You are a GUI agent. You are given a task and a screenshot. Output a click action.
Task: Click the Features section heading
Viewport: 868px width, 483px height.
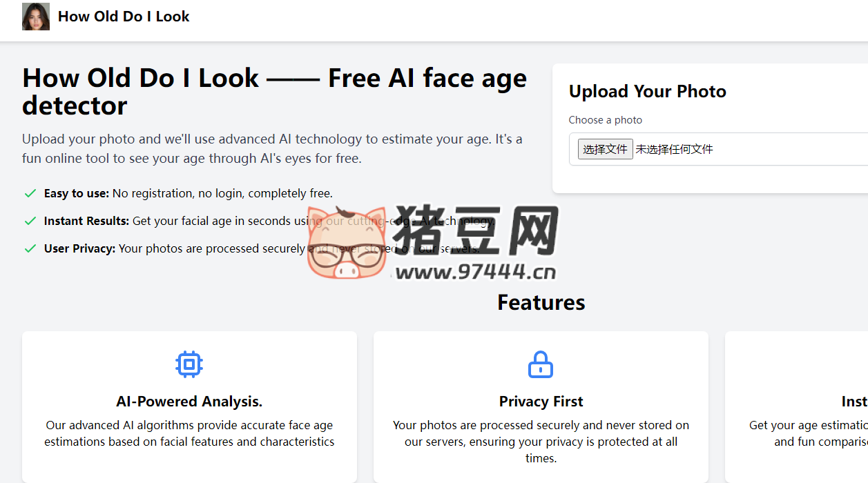(x=541, y=302)
